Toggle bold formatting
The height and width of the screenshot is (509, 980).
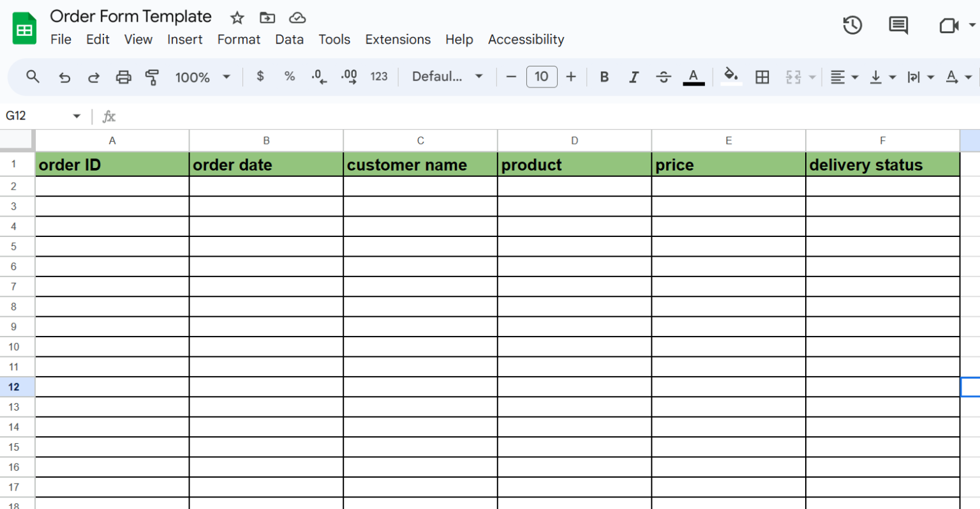(x=604, y=77)
